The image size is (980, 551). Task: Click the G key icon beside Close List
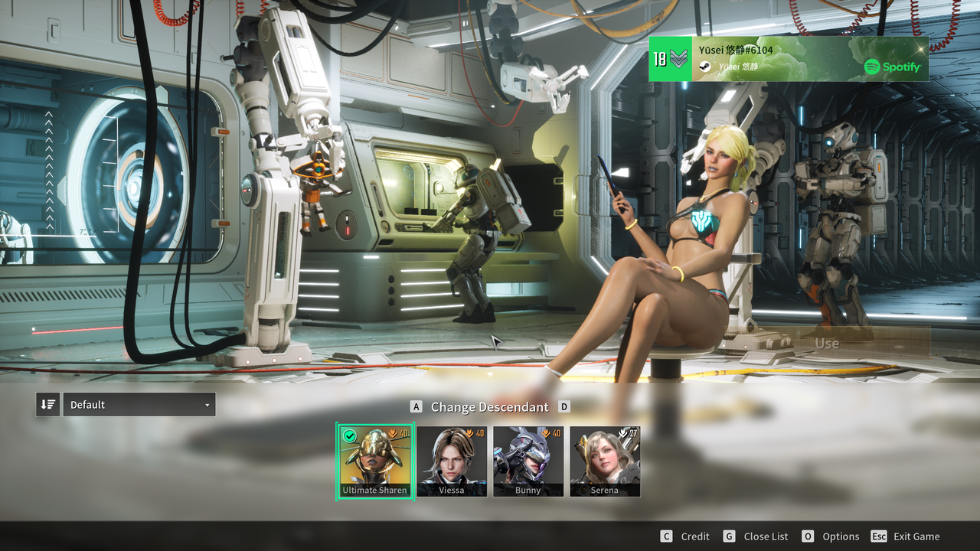click(x=729, y=536)
